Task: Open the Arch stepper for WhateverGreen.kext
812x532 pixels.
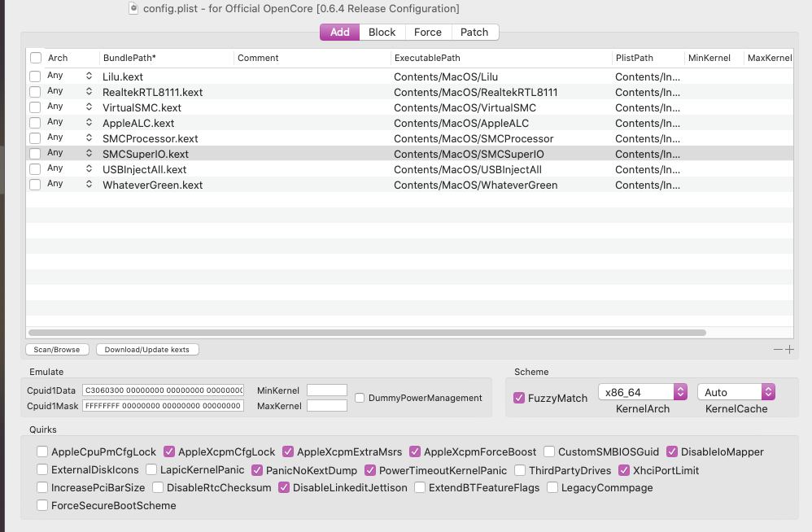Action: pyautogui.click(x=89, y=184)
